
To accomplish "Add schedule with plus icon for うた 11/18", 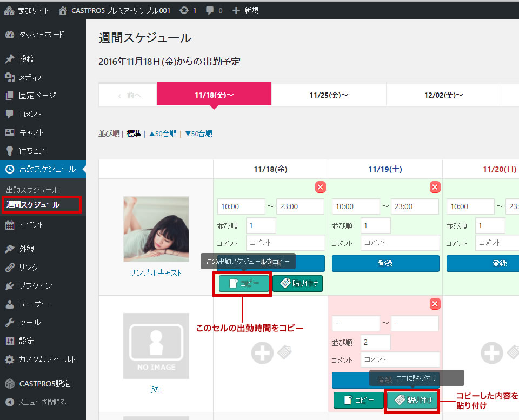I will [x=262, y=353].
